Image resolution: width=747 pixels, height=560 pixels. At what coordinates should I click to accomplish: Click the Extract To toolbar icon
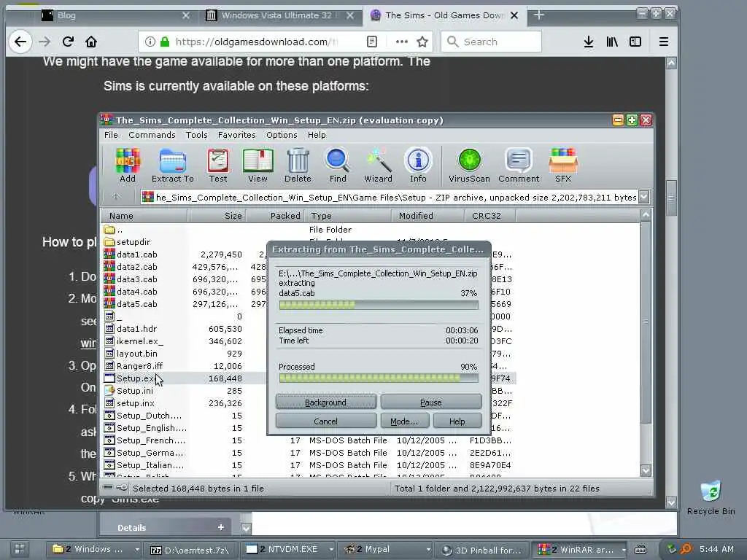[x=172, y=166]
